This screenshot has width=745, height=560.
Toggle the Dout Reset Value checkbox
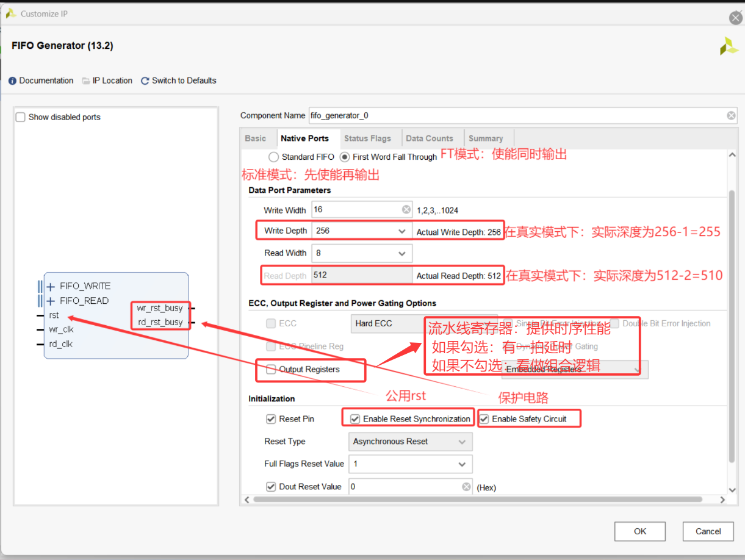(x=271, y=486)
